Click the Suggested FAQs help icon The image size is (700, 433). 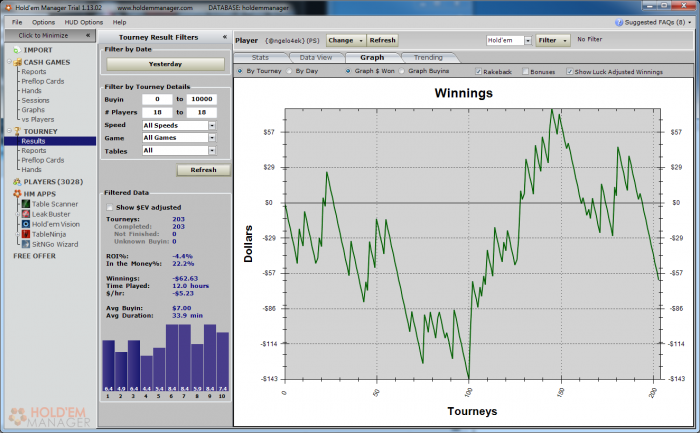[x=619, y=22]
